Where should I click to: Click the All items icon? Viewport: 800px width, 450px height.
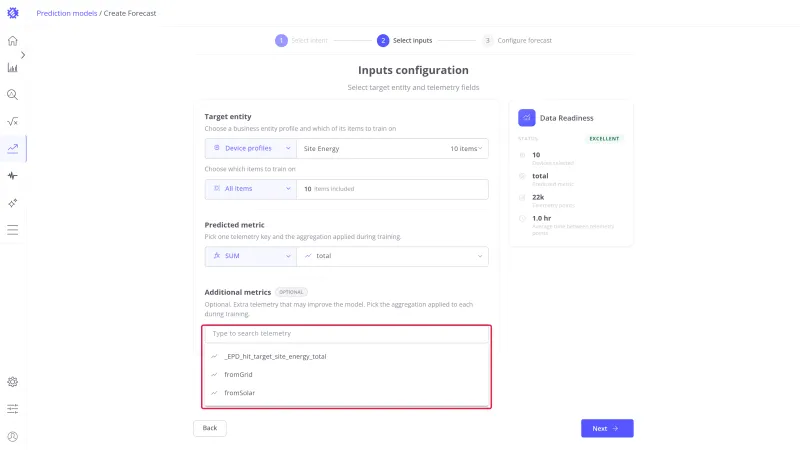pos(217,188)
